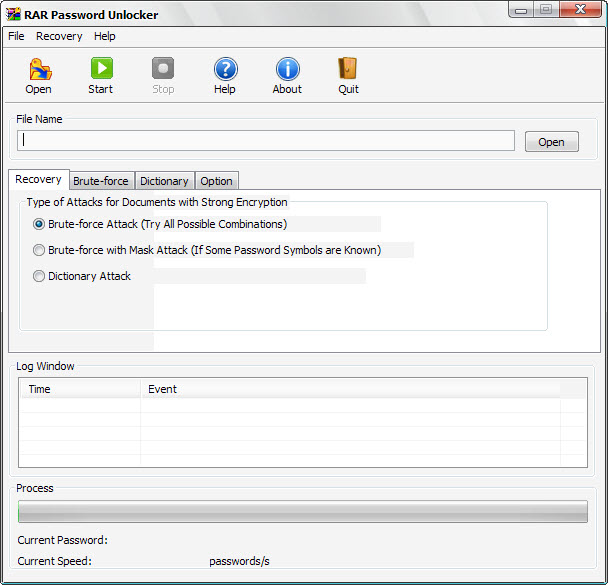Image resolution: width=608 pixels, height=585 pixels.
Task: Open the Recovery menu
Action: tap(59, 36)
